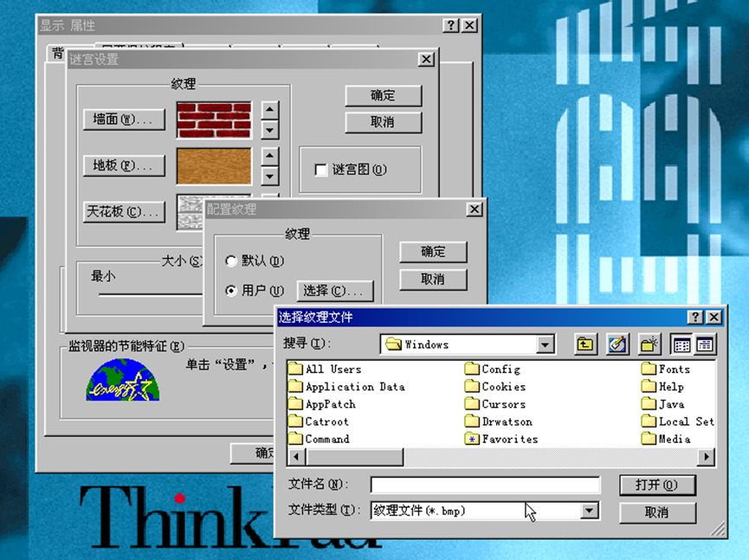The height and width of the screenshot is (560, 749).
Task: Select the 用户 radio button
Action: 231,290
